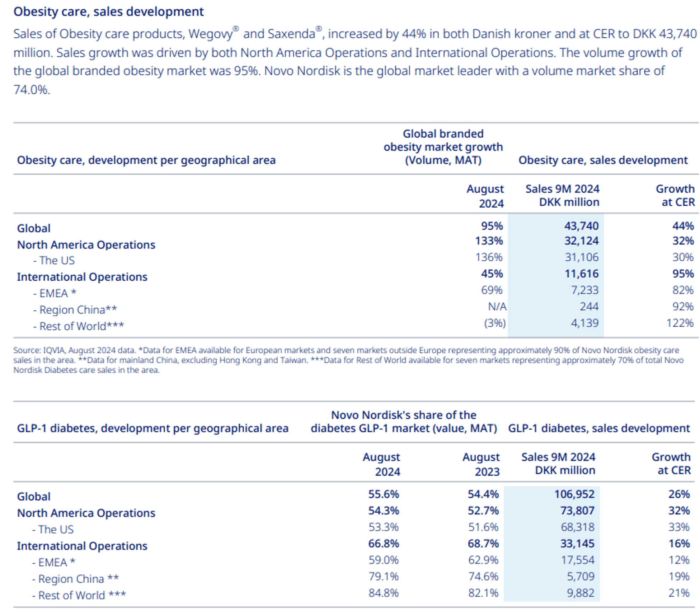Click the 17,554 EMEA GLP-1 sales cell
Viewport: 700px width, 612px height.
[577, 560]
